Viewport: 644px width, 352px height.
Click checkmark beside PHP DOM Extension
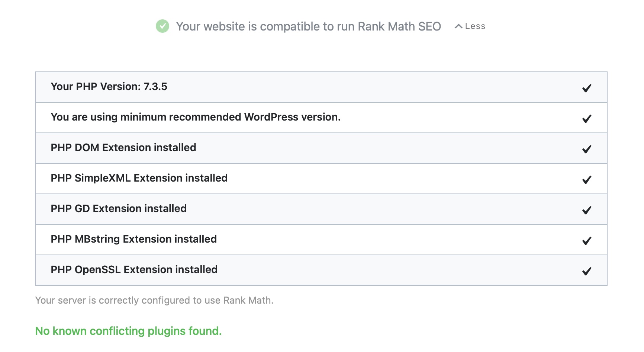pyautogui.click(x=587, y=149)
